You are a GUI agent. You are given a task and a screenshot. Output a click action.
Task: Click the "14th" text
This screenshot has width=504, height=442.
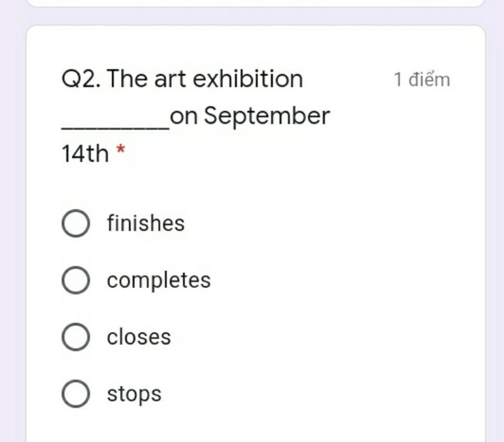pyautogui.click(x=85, y=154)
